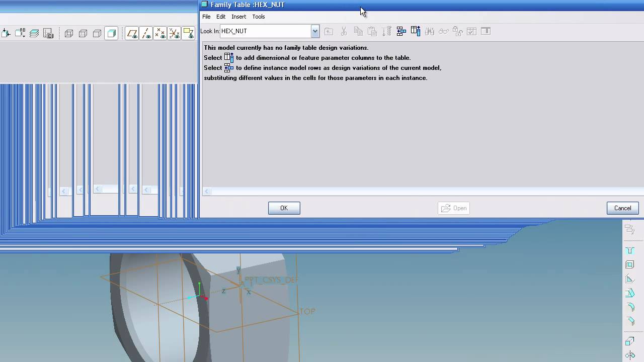This screenshot has height=362, width=644.
Task: Open the Tools menu in Family Table
Action: [x=259, y=17]
